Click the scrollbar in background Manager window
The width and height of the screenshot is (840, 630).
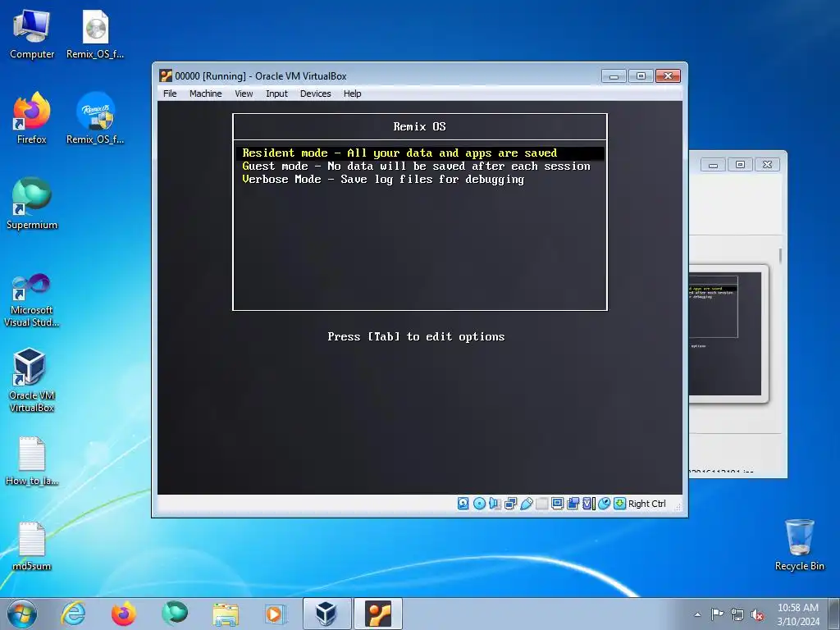pos(780,256)
